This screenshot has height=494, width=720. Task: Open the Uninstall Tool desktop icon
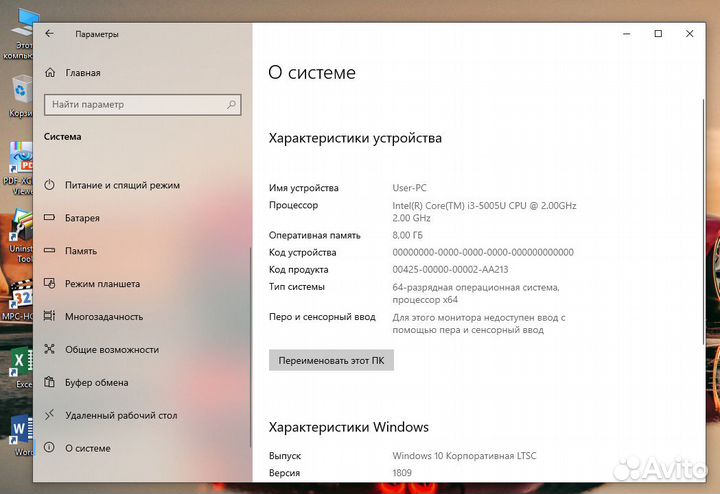21,236
